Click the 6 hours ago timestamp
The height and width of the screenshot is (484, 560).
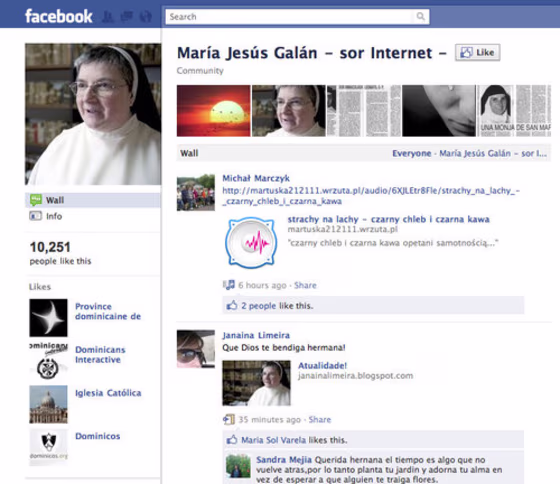262,285
